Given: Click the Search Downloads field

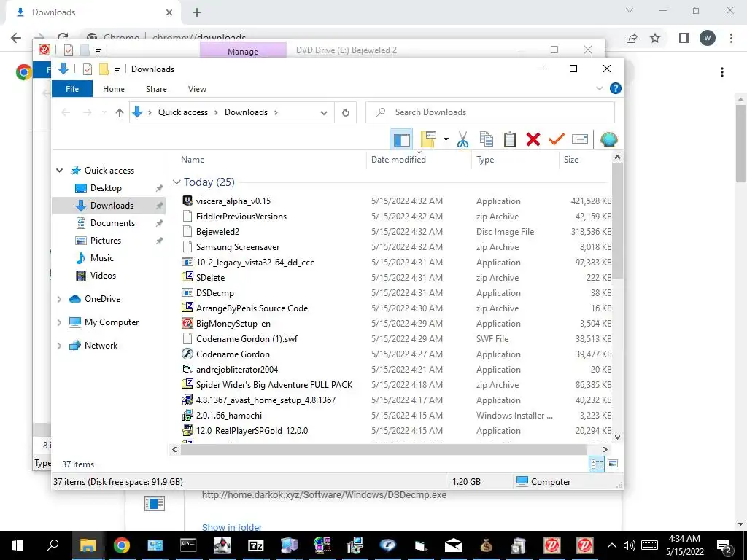Looking at the screenshot, I should (490, 112).
